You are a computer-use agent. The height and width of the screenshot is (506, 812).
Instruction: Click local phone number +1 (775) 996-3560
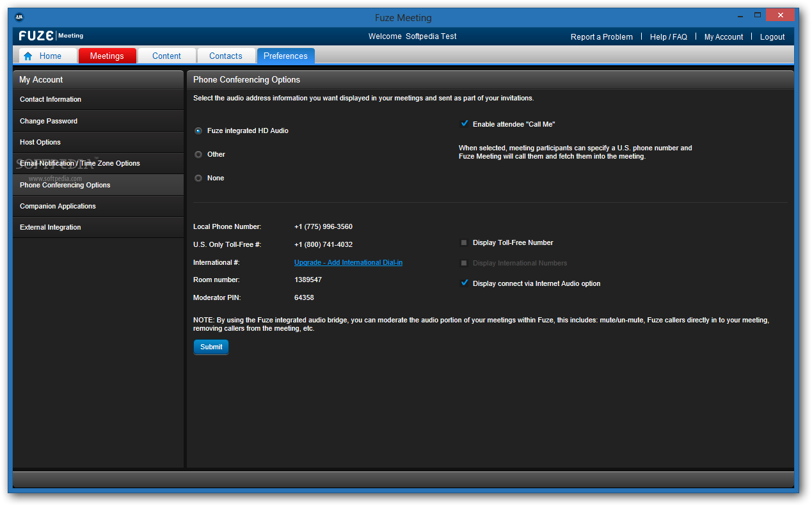[x=323, y=226]
